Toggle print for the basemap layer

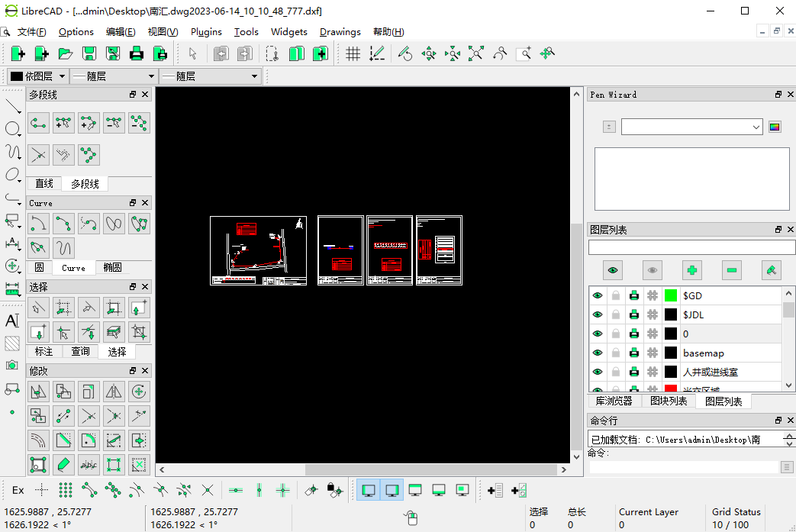(634, 353)
